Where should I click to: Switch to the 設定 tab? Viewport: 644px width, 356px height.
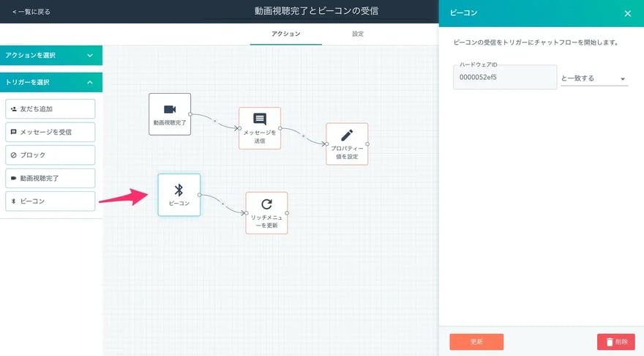pyautogui.click(x=358, y=34)
